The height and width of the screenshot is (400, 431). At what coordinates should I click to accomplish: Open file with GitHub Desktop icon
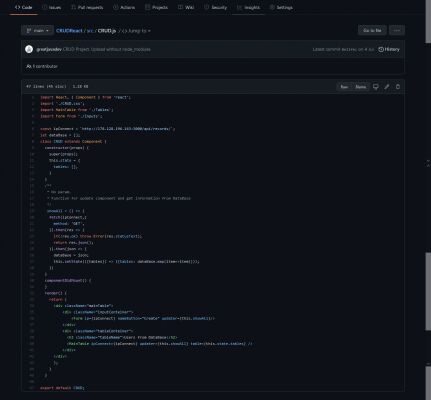(376, 87)
